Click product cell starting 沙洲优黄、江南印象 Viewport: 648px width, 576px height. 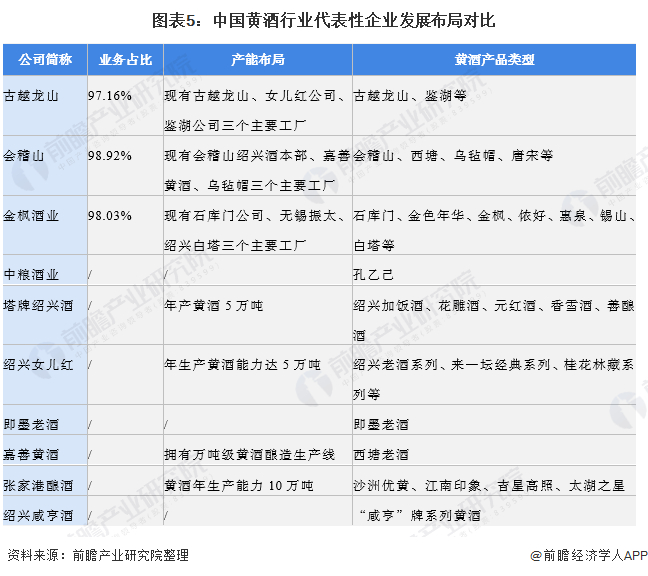[x=494, y=481]
